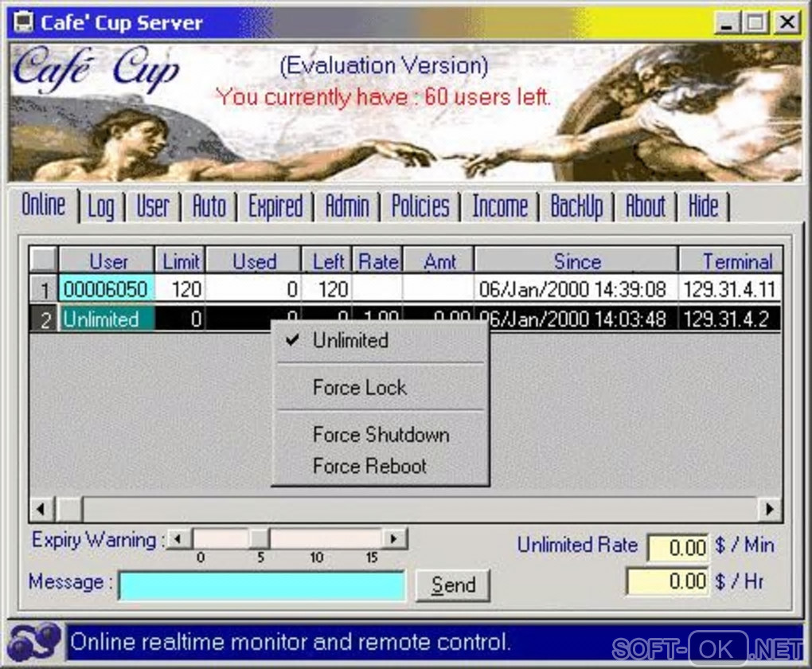
Task: Click into the Message input field
Action: tap(263, 585)
